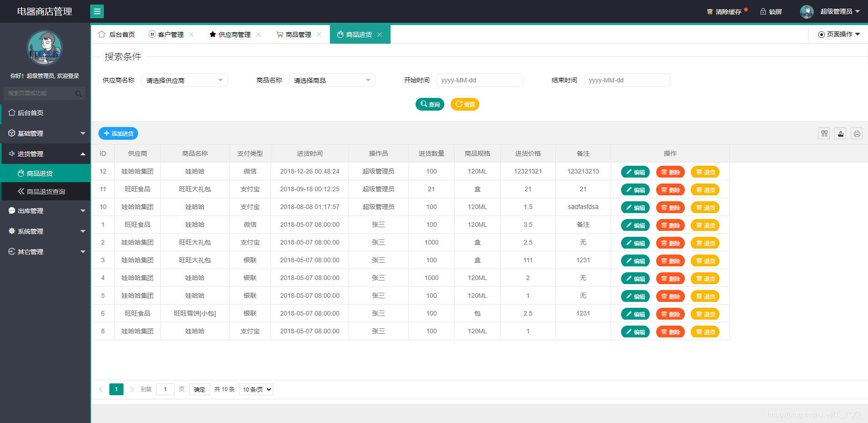The image size is (868, 423).
Task: Open the 请选择供应商 dropdown
Action: tap(184, 80)
